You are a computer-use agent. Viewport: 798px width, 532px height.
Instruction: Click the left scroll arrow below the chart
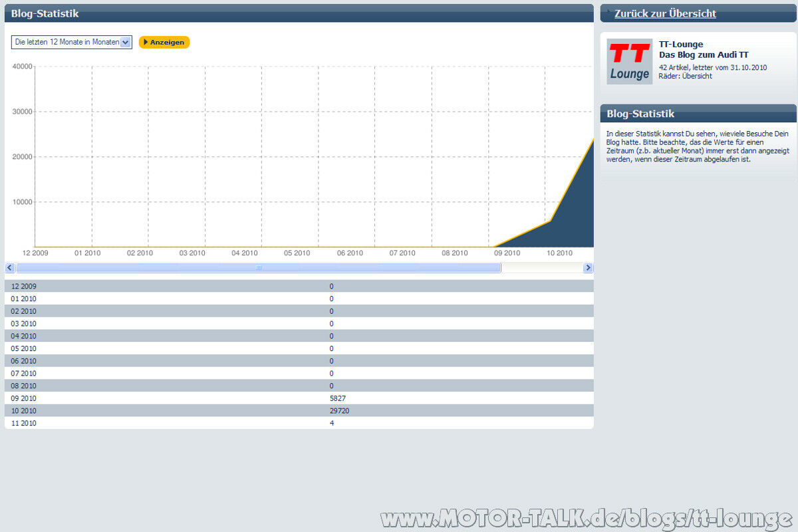(9, 267)
